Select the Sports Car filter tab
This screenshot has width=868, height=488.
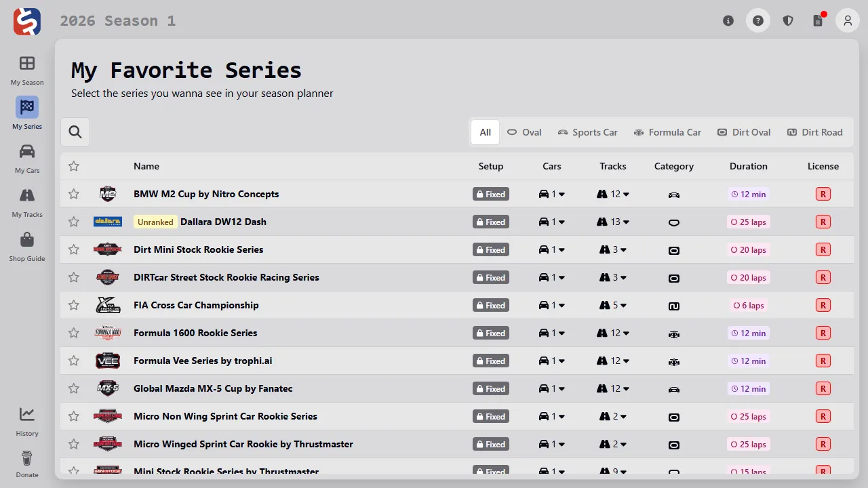tap(587, 132)
